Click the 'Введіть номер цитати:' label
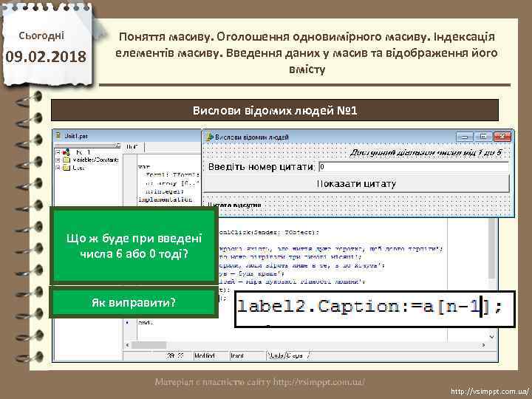532x399 pixels. tap(262, 167)
